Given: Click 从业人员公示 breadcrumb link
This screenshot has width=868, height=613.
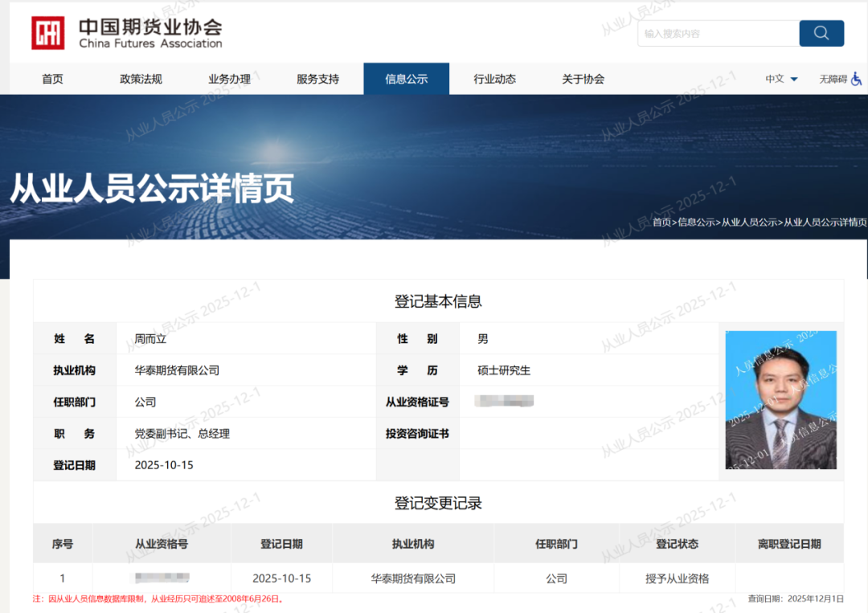Looking at the screenshot, I should 749,223.
